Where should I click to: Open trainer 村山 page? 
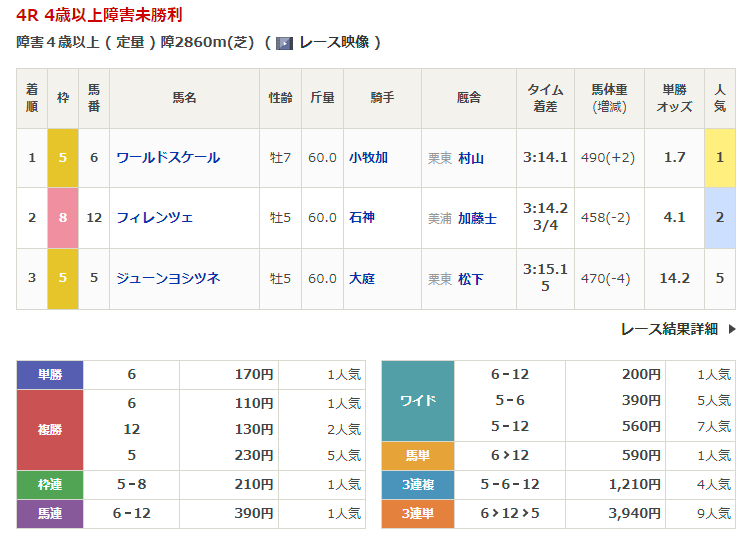471,158
